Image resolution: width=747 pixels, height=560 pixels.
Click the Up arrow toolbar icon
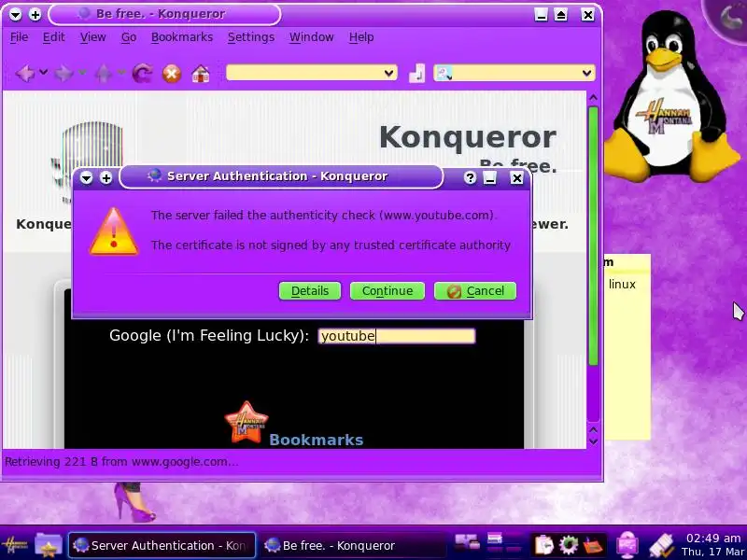tap(104, 74)
